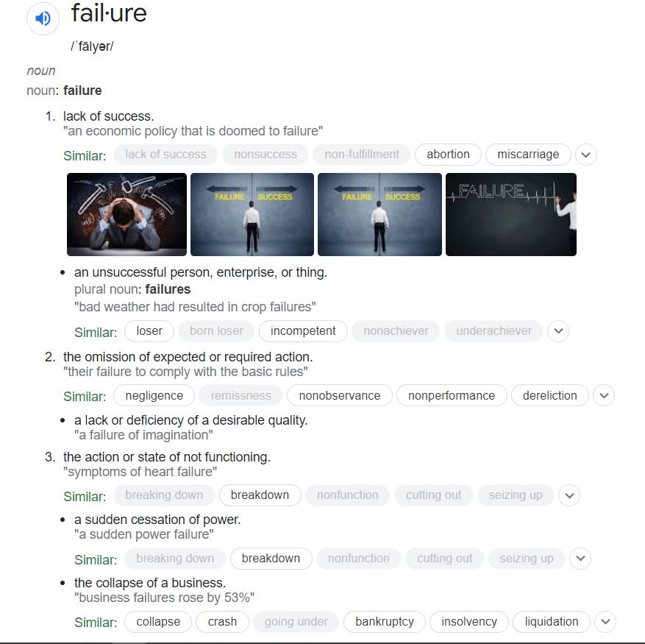Screen dimensions: 645x644
Task: Play the pronunciation audio for failure
Action: [43, 18]
